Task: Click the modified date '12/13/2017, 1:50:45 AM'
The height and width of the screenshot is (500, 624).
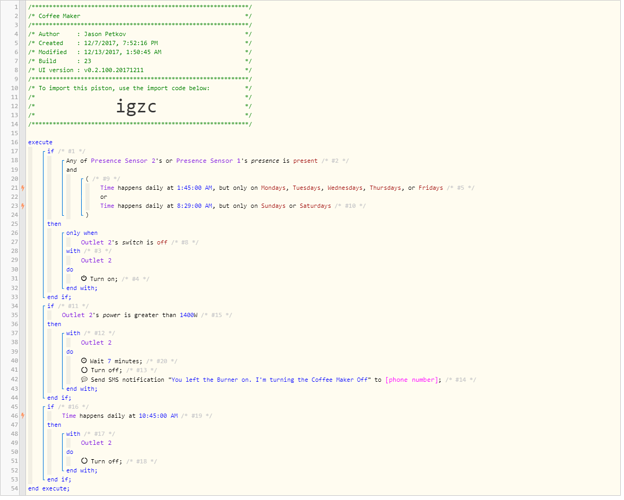Action: coord(123,52)
